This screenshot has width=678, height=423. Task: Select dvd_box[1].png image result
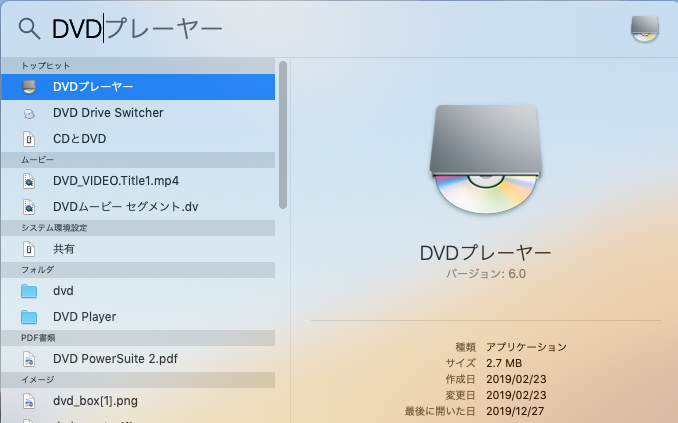coord(138,401)
